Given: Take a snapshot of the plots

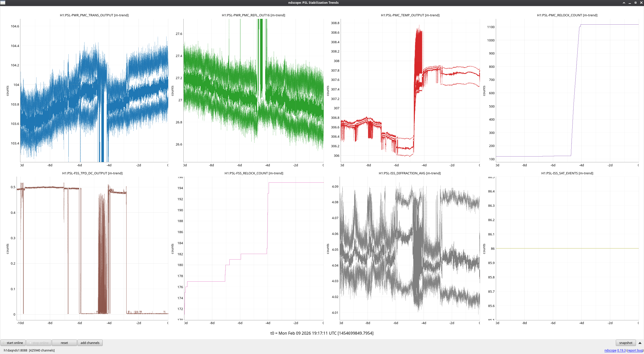Looking at the screenshot, I should [625, 343].
